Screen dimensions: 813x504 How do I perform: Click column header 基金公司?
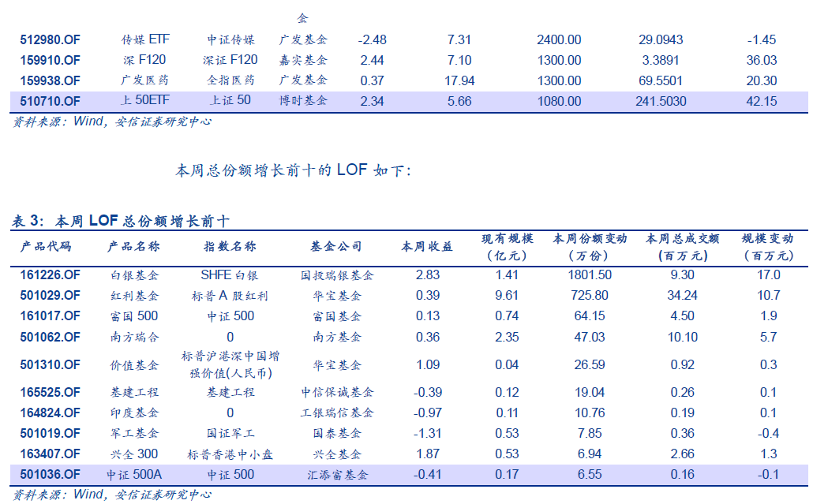(x=336, y=247)
